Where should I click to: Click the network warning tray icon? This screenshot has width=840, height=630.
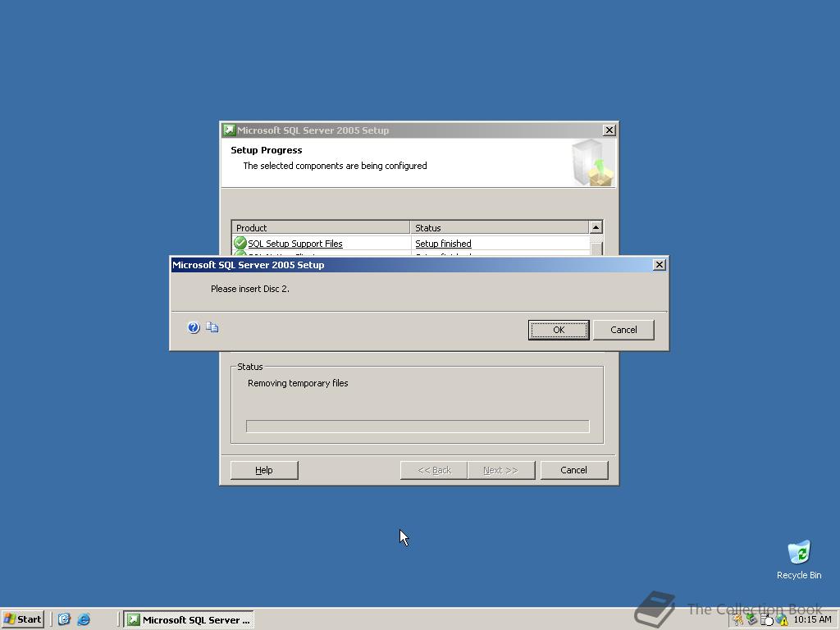(782, 619)
